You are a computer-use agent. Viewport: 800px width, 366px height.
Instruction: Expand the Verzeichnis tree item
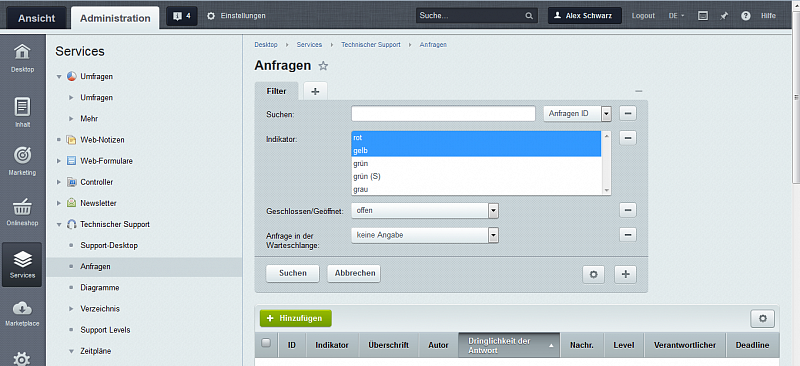[71, 309]
